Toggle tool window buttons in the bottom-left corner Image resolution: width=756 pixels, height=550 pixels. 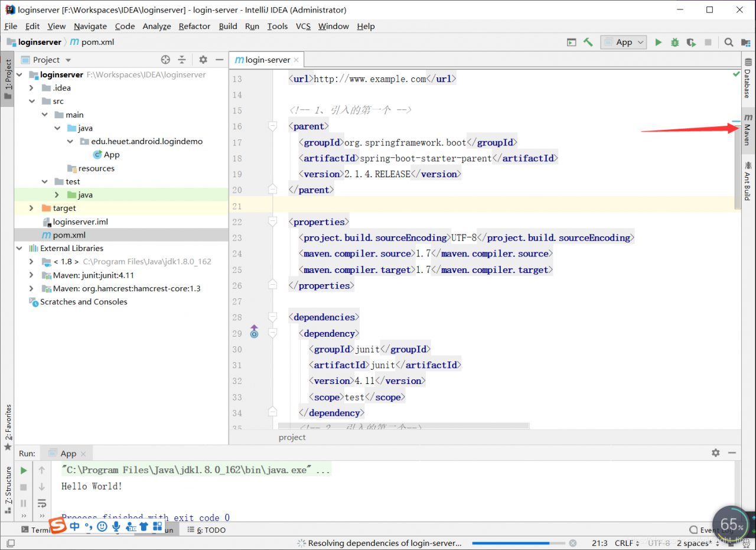click(10, 543)
